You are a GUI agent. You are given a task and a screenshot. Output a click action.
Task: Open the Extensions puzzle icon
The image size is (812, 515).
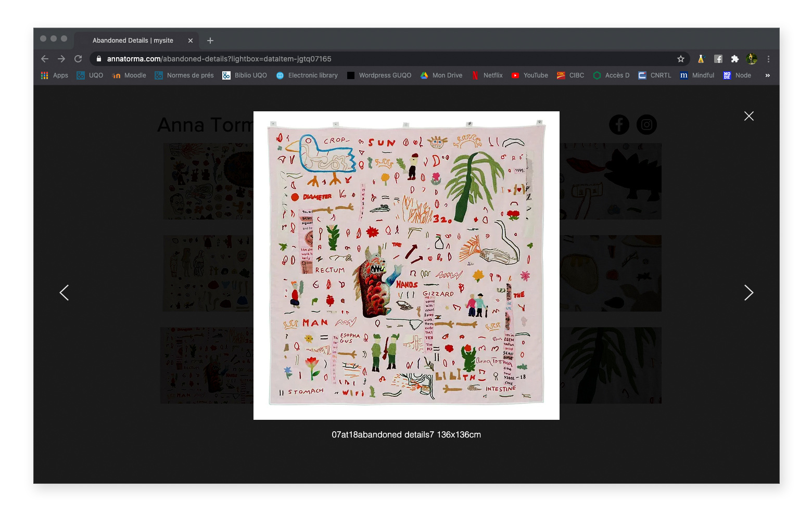pyautogui.click(x=734, y=59)
